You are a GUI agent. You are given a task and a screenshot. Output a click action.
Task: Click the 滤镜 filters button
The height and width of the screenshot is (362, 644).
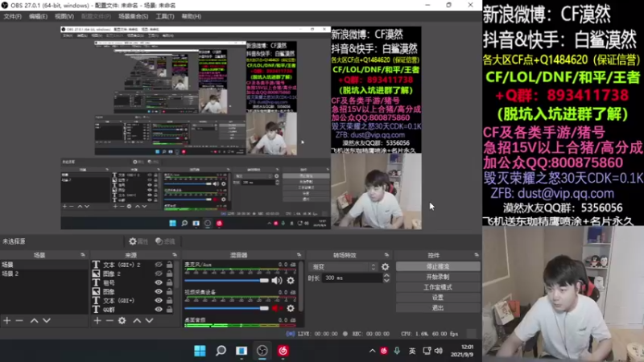click(165, 241)
